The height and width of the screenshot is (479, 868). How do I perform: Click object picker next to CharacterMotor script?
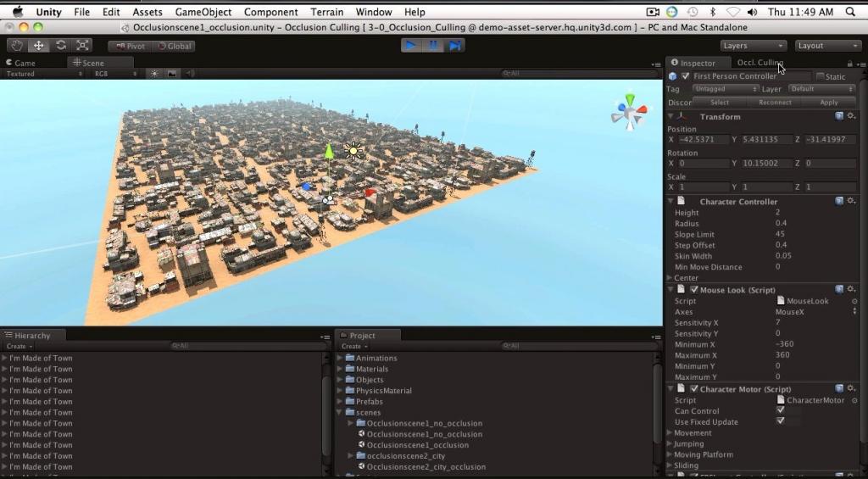pyautogui.click(x=854, y=400)
